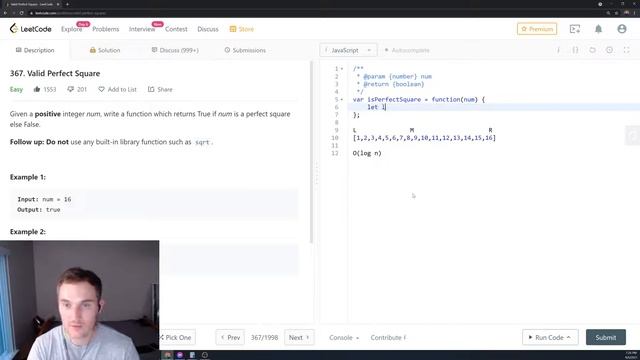This screenshot has height=360, width=640.
Task: Switch to the Submissions tab
Action: pos(245,50)
